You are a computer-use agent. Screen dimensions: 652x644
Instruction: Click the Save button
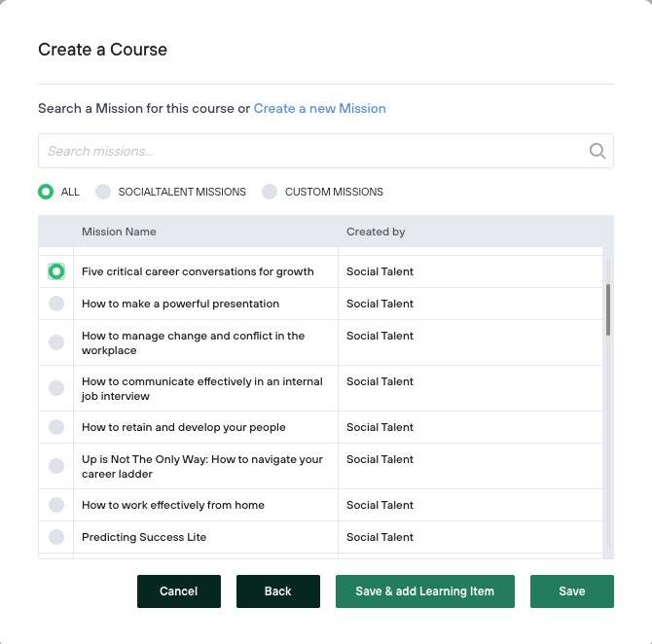(x=571, y=591)
